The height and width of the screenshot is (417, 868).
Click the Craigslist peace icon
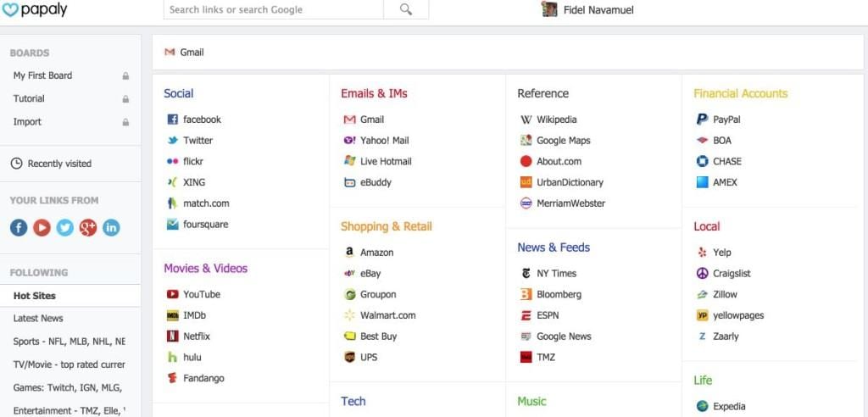pos(703,273)
